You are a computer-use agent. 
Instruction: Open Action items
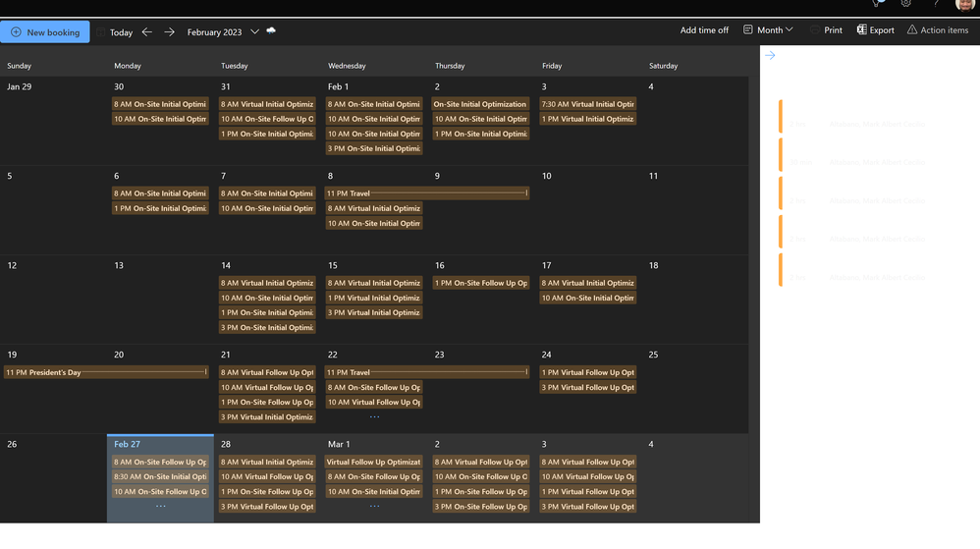[x=938, y=30]
